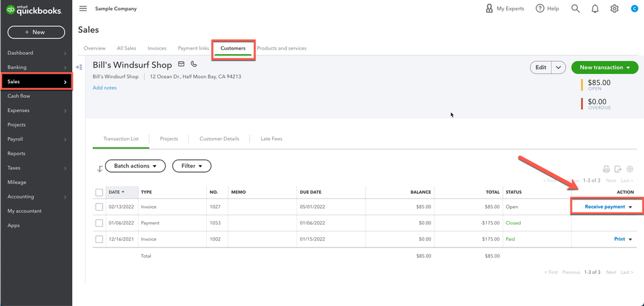
Task: Check the box for Invoice 1002
Action: coord(99,239)
